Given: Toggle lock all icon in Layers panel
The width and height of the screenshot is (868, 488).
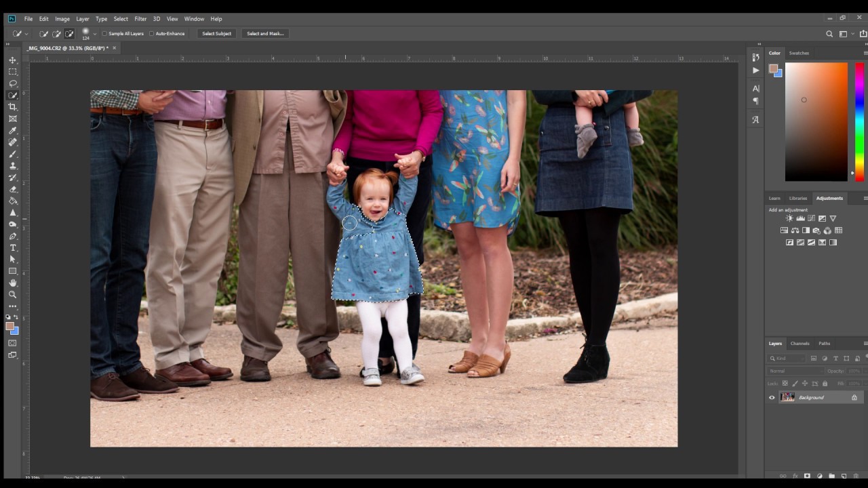Looking at the screenshot, I should pos(825,384).
